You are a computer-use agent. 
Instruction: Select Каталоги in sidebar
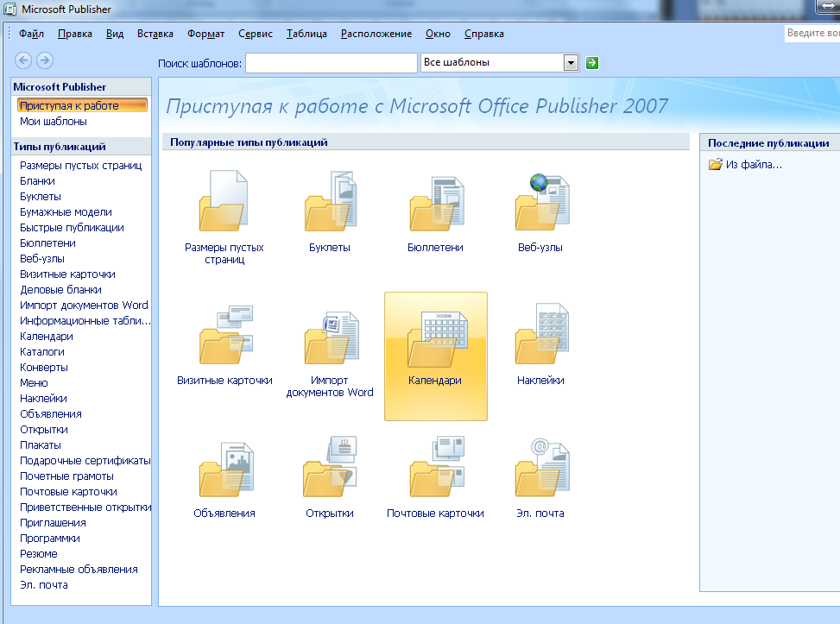coord(42,352)
